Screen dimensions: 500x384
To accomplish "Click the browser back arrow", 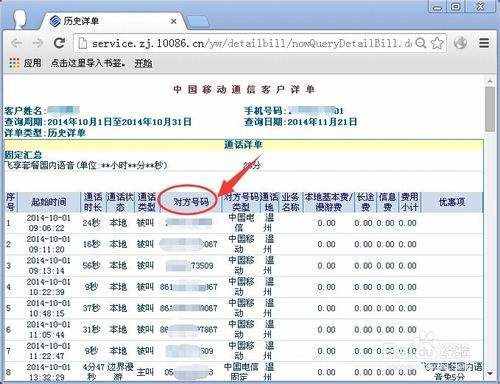I will 16,43.
